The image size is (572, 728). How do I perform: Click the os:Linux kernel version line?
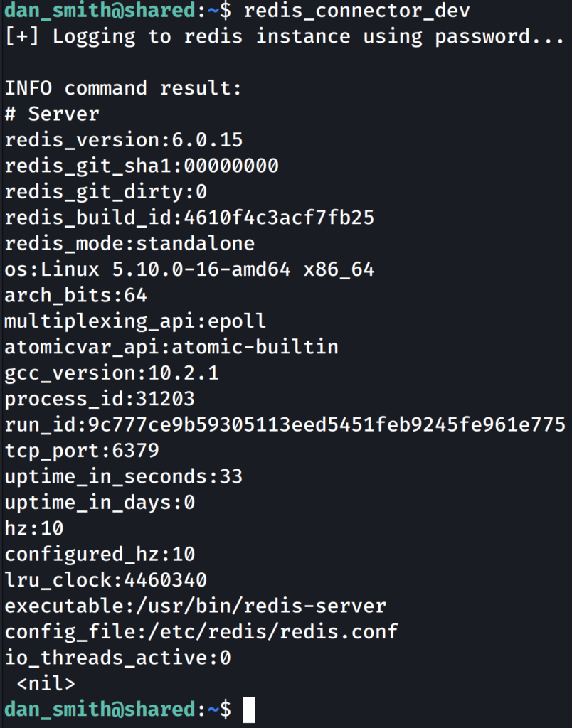point(189,269)
